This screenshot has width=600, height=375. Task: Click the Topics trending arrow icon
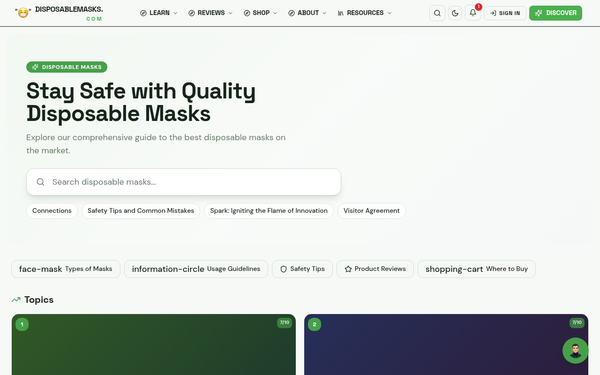(16, 300)
